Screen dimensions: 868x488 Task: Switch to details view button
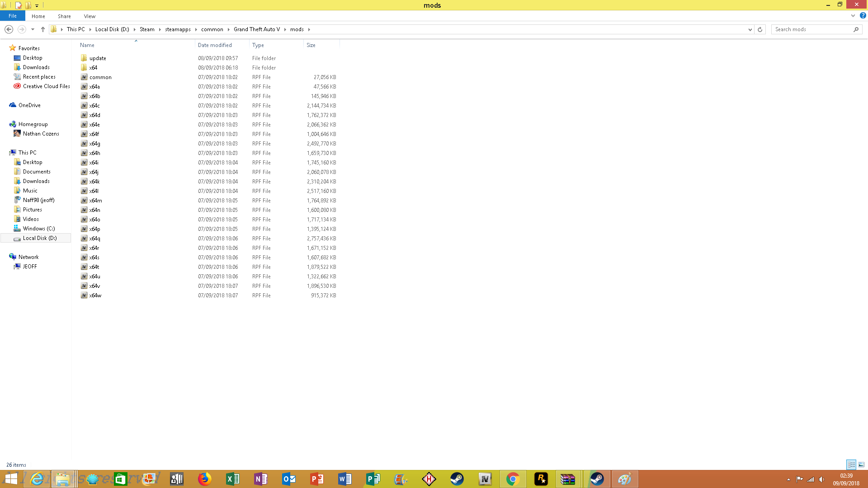click(x=851, y=465)
